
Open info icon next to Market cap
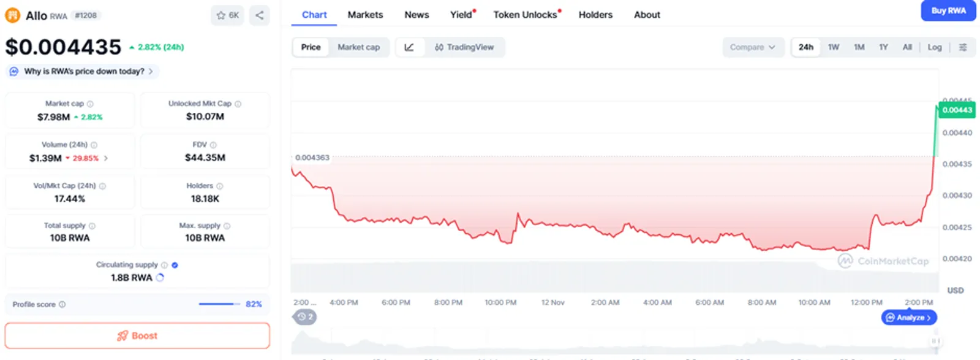90,104
